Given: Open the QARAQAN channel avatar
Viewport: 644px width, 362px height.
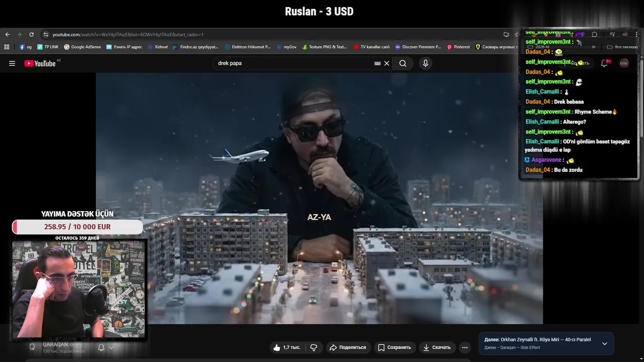Looking at the screenshot, I should (x=32, y=347).
